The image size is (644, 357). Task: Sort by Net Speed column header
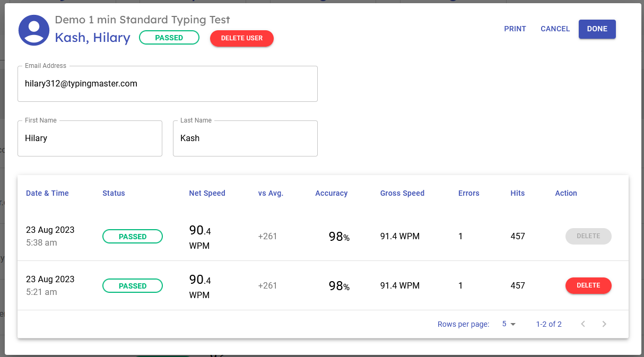(x=207, y=193)
